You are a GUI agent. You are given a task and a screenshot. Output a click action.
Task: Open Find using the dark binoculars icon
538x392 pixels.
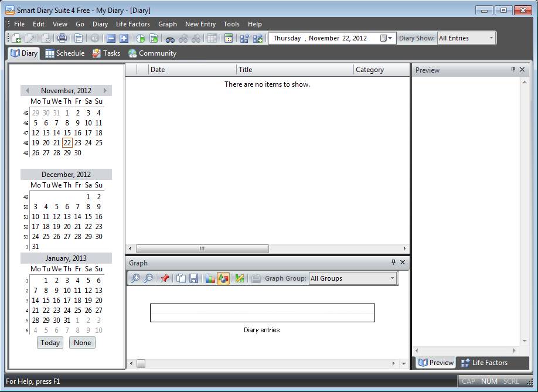coord(170,39)
